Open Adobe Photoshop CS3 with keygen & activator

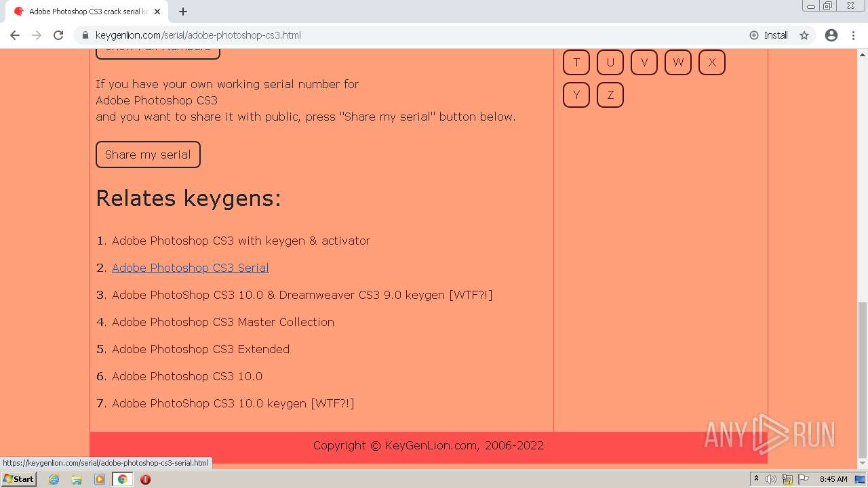(x=241, y=241)
